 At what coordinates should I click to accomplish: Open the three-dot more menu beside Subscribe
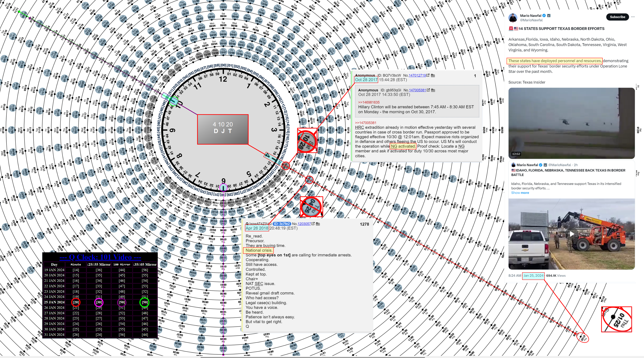633,17
